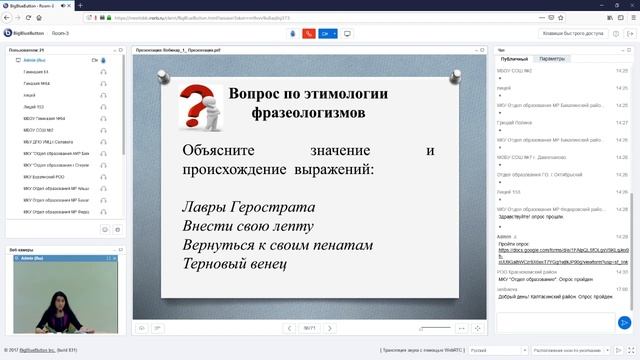Image resolution: width=640 pixels, height=360 pixels.
Task: Click the red leave audio phone button
Action: (309, 33)
